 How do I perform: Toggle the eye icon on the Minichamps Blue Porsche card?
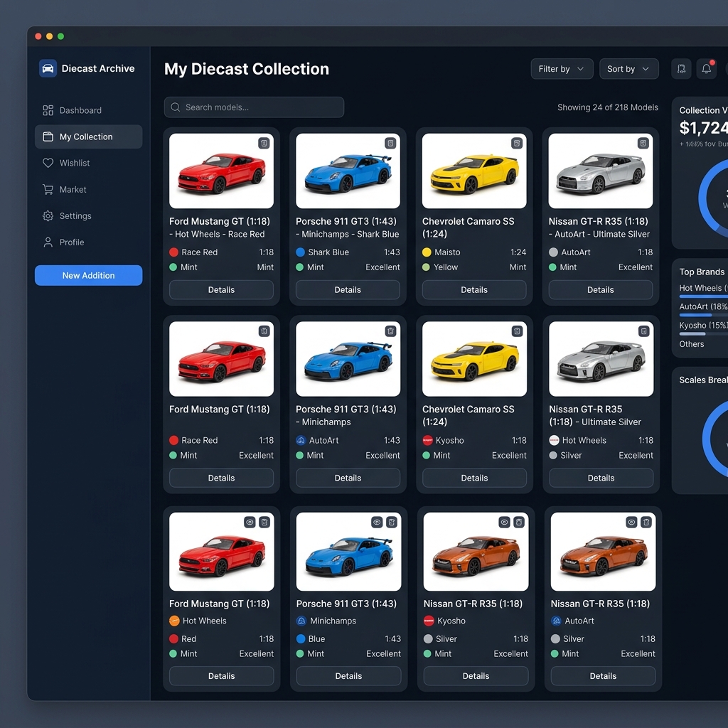377,522
